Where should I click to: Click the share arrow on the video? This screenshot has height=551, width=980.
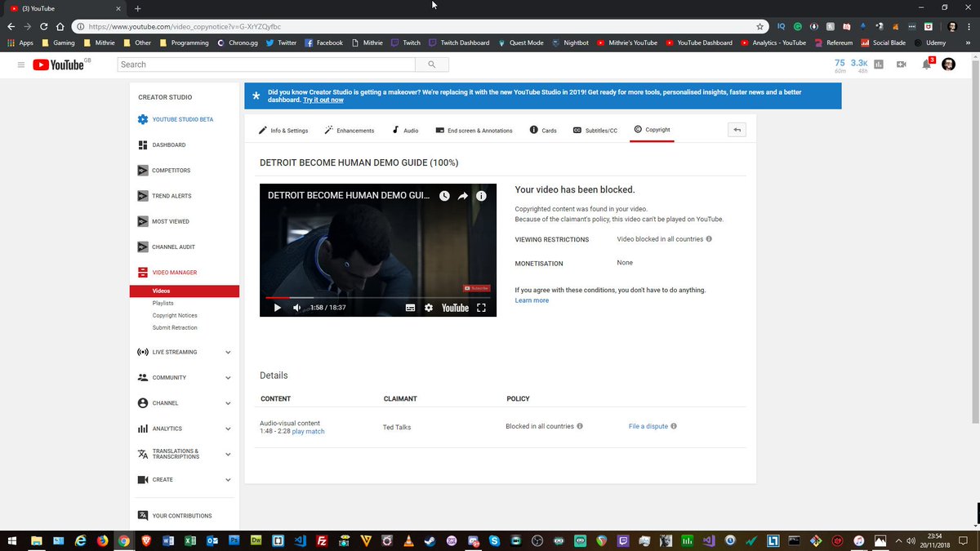(x=463, y=196)
